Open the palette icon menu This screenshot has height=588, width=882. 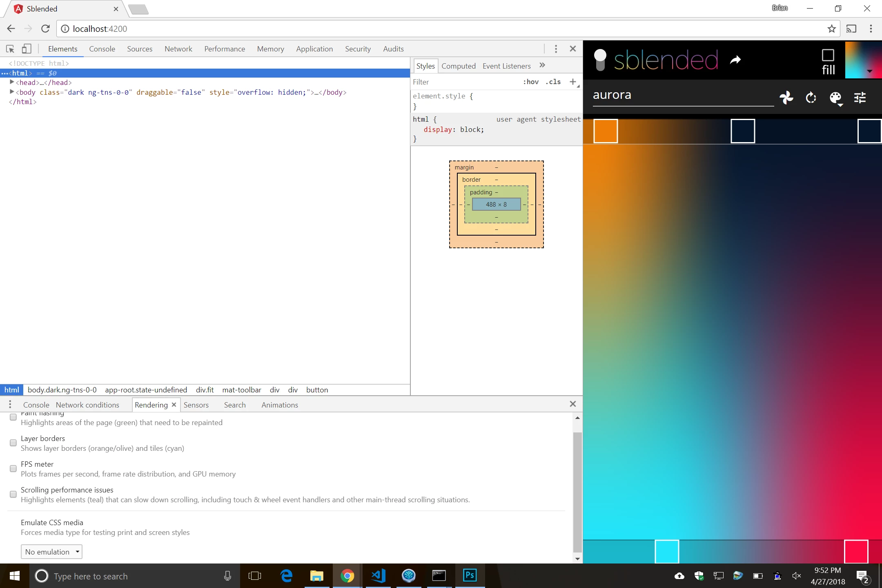(835, 98)
